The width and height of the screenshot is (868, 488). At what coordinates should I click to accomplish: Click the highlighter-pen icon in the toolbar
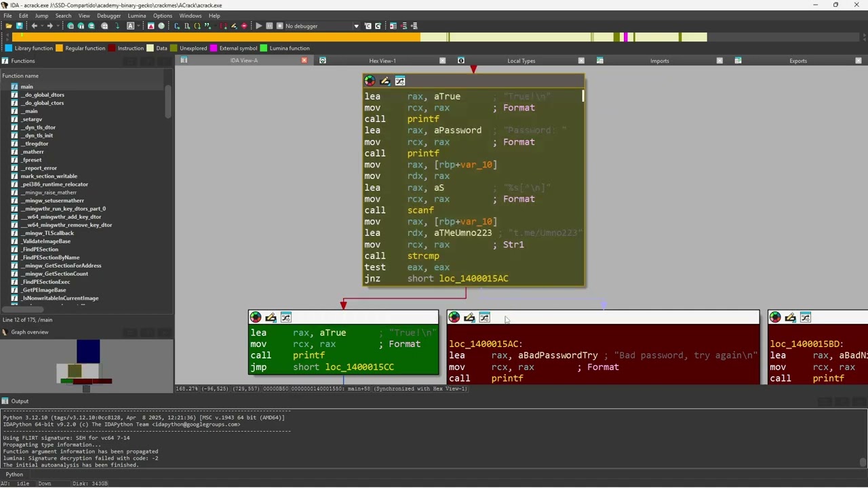pos(233,26)
